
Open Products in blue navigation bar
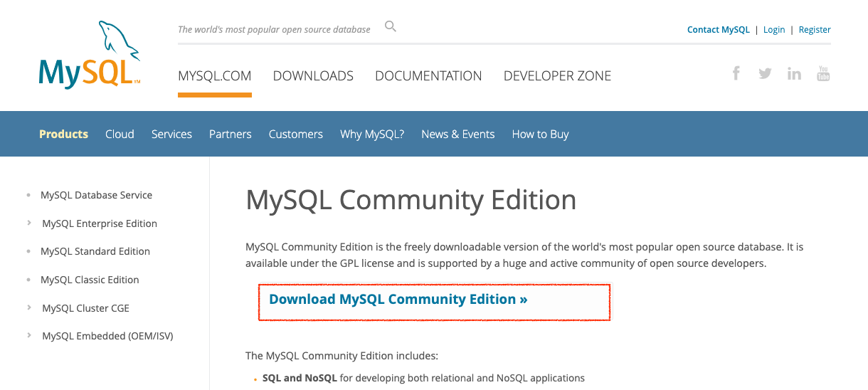[63, 134]
